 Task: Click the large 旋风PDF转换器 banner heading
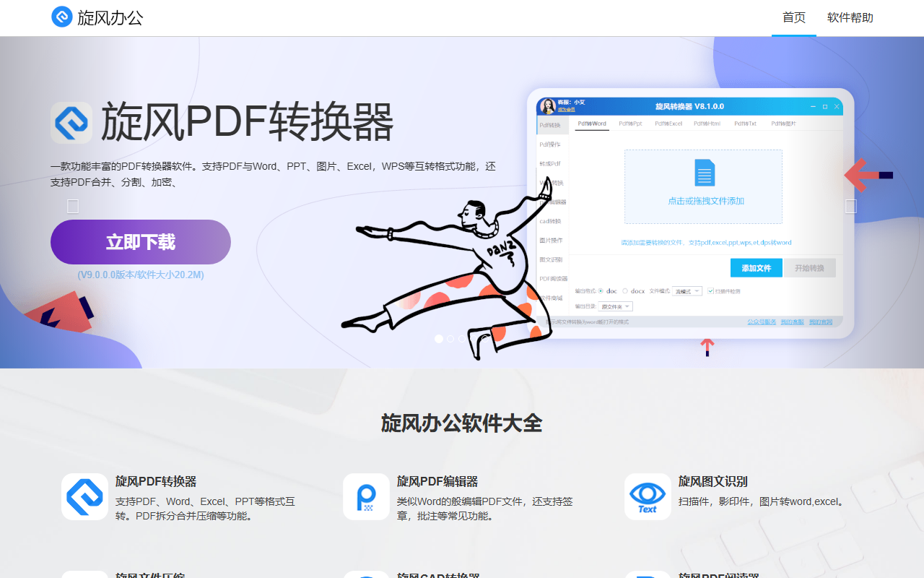248,122
